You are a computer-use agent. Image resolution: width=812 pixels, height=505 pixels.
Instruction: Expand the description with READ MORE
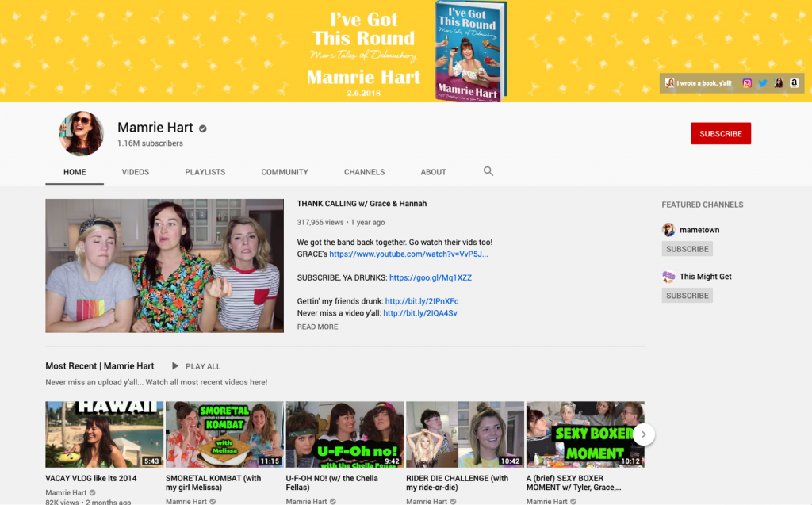pos(317,327)
